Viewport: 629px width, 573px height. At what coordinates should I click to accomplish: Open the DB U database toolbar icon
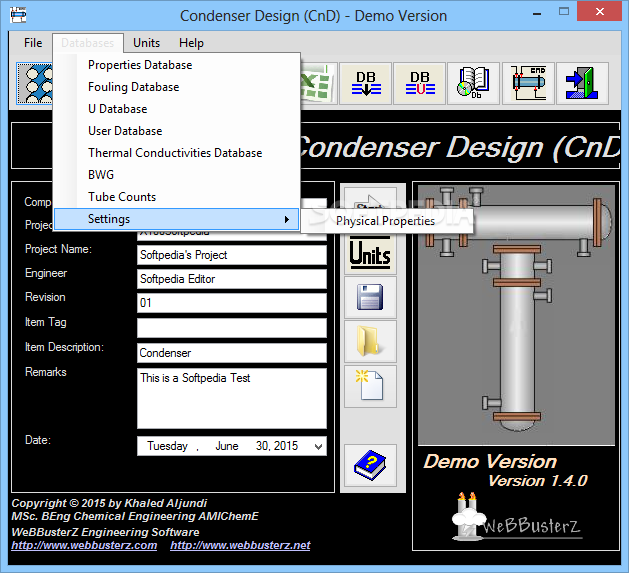(x=420, y=83)
